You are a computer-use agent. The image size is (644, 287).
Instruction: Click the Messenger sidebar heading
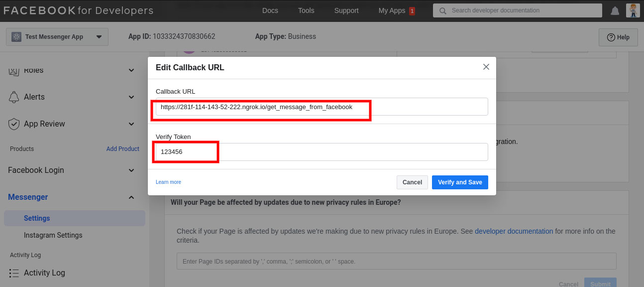(x=28, y=197)
